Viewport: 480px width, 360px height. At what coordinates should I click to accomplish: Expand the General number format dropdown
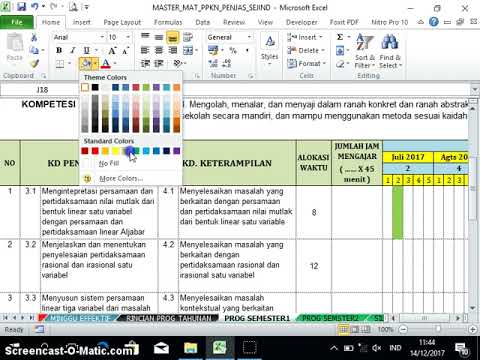click(249, 37)
